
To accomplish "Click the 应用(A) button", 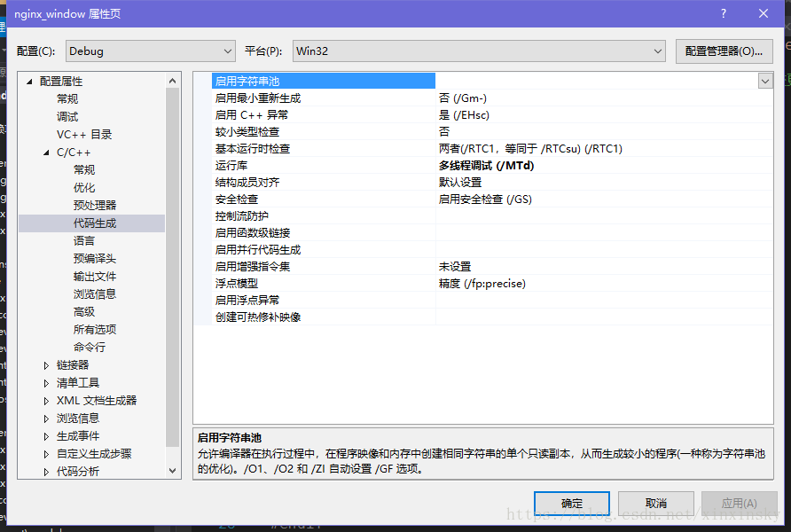I will [x=739, y=504].
